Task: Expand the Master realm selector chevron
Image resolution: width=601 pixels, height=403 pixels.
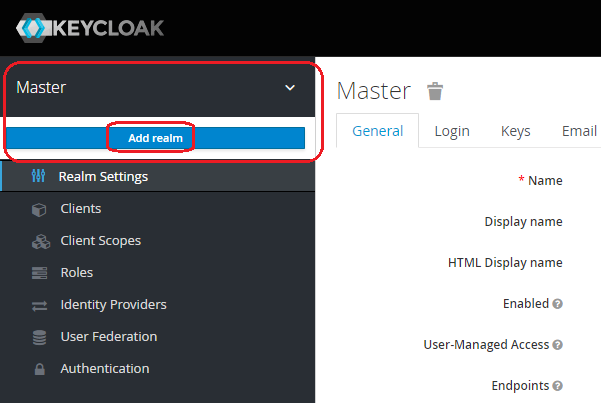Action: click(290, 88)
